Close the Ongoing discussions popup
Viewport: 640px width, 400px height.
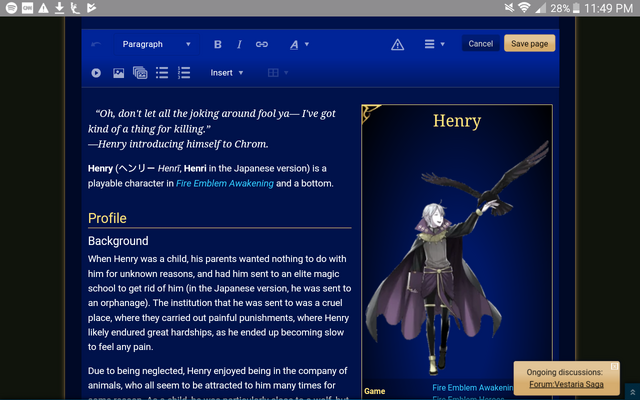(x=614, y=366)
